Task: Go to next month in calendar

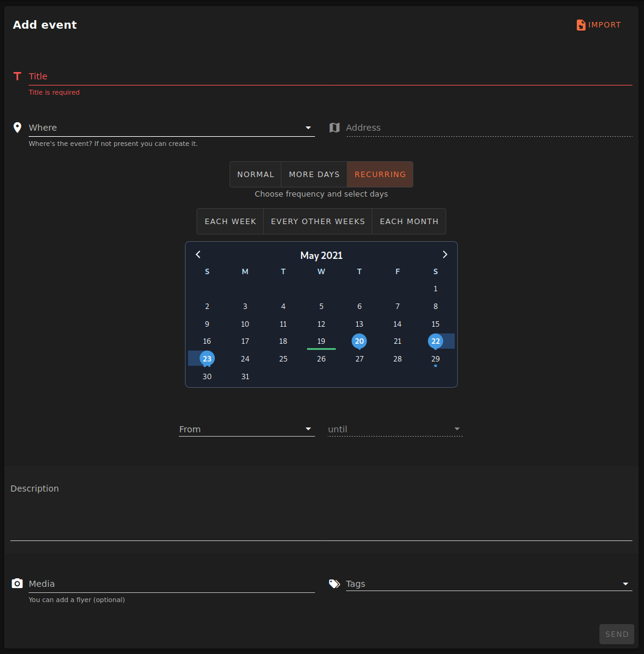Action: 445,255
